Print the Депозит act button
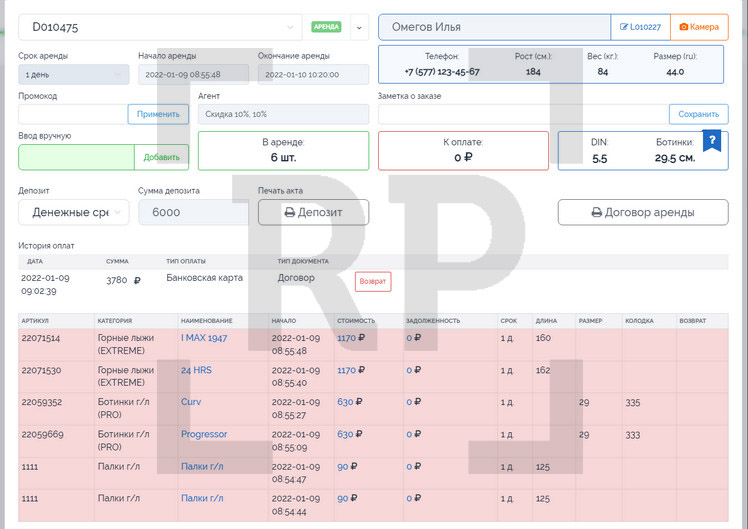Image resolution: width=748 pixels, height=529 pixels. (x=313, y=212)
